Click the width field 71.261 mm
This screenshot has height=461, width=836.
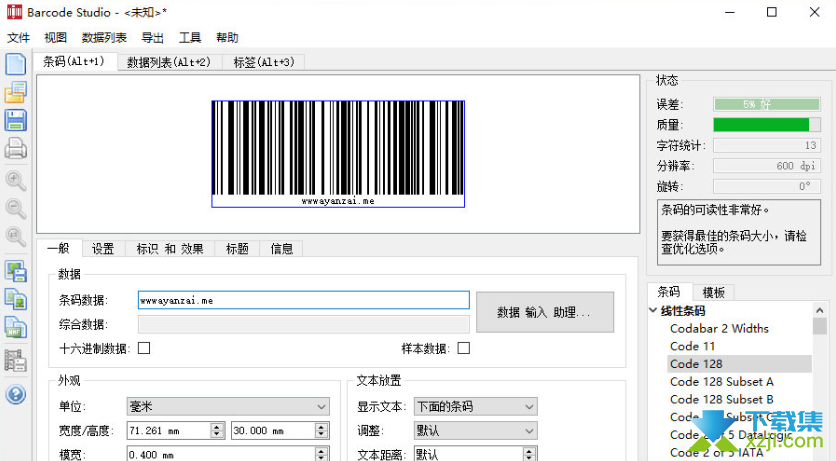[169, 431]
